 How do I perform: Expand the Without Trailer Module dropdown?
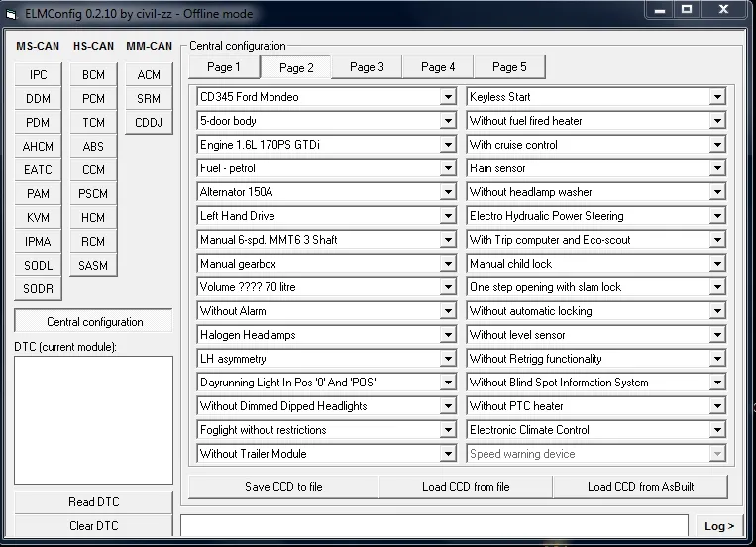point(448,454)
